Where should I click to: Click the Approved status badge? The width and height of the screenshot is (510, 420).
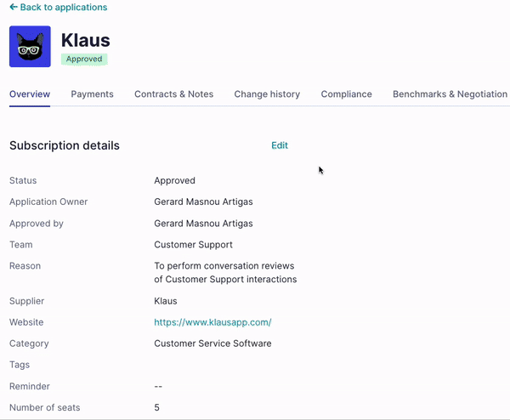pyautogui.click(x=84, y=60)
